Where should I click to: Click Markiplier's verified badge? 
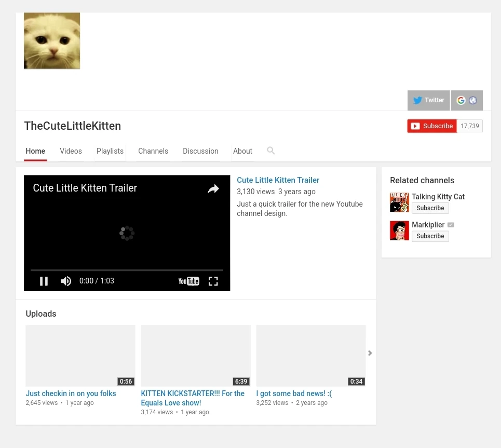coord(451,225)
